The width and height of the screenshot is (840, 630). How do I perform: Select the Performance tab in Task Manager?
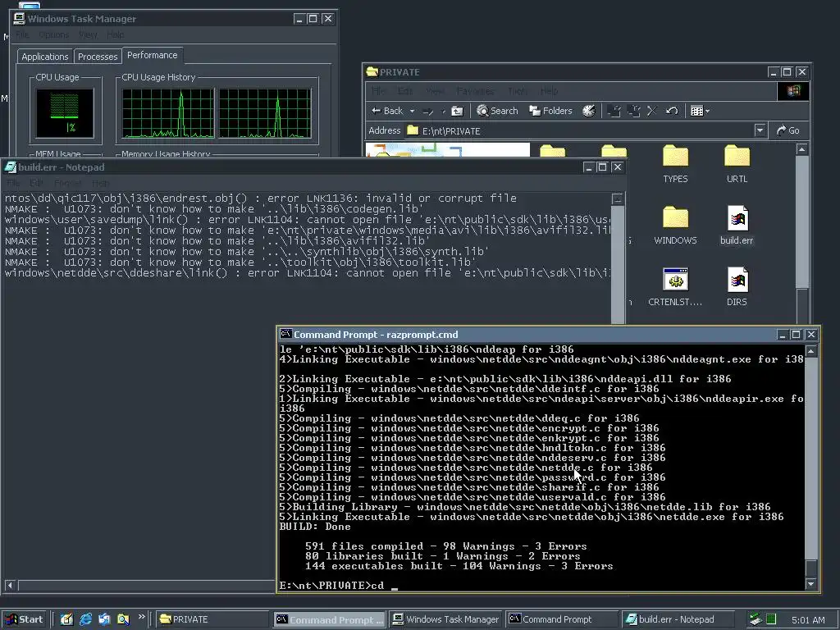click(x=152, y=55)
